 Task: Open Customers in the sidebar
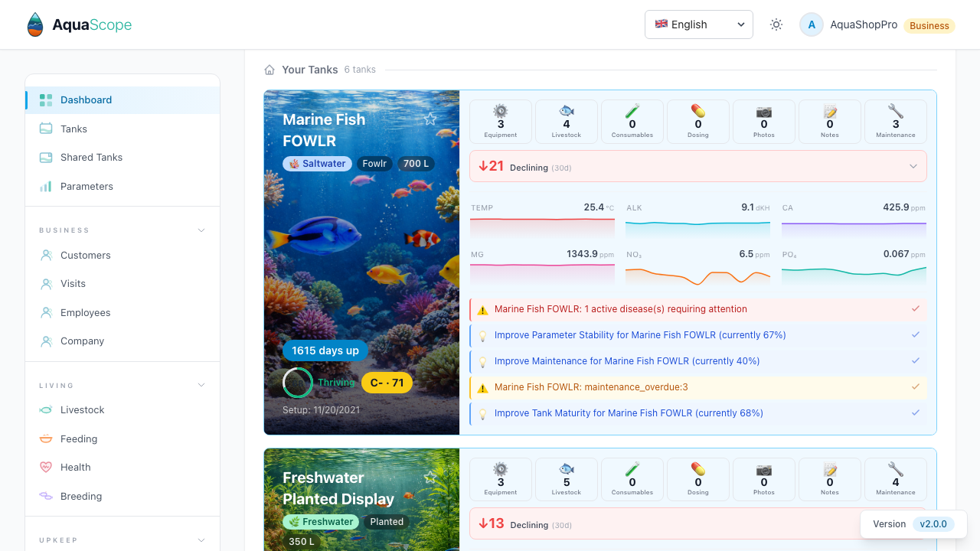click(85, 256)
